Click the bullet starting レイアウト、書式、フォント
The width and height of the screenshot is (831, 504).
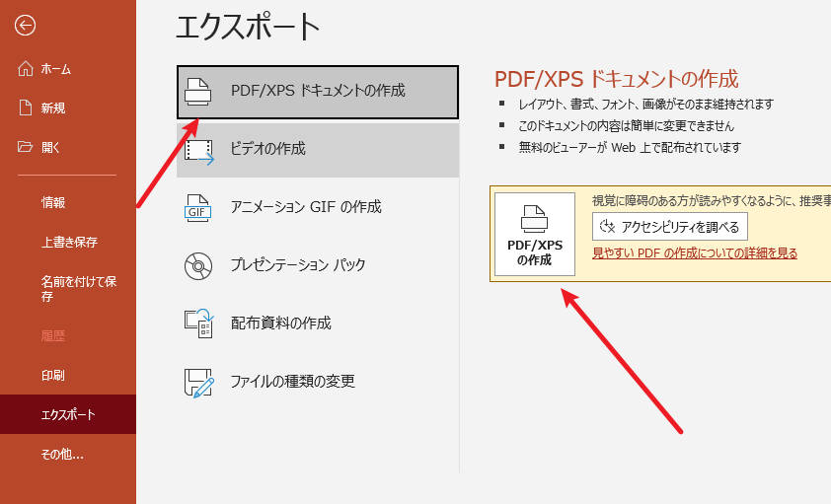click(646, 104)
